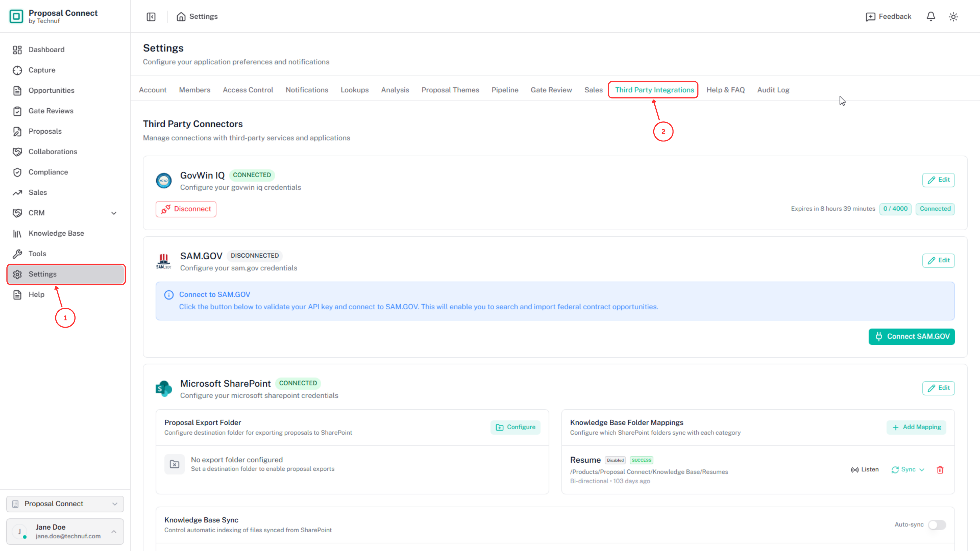The image size is (980, 551).
Task: Open the Audit Log tab
Action: 773,90
